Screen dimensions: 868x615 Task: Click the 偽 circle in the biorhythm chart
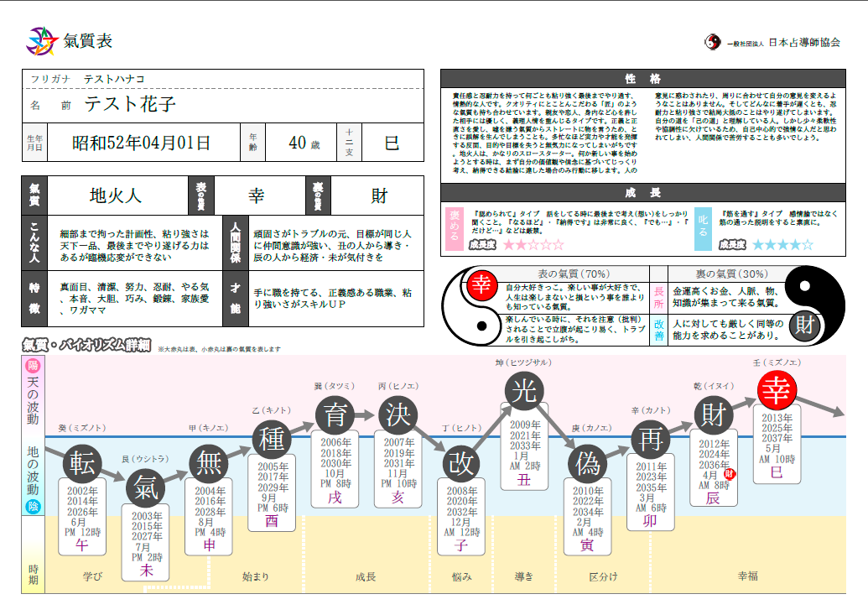(587, 464)
